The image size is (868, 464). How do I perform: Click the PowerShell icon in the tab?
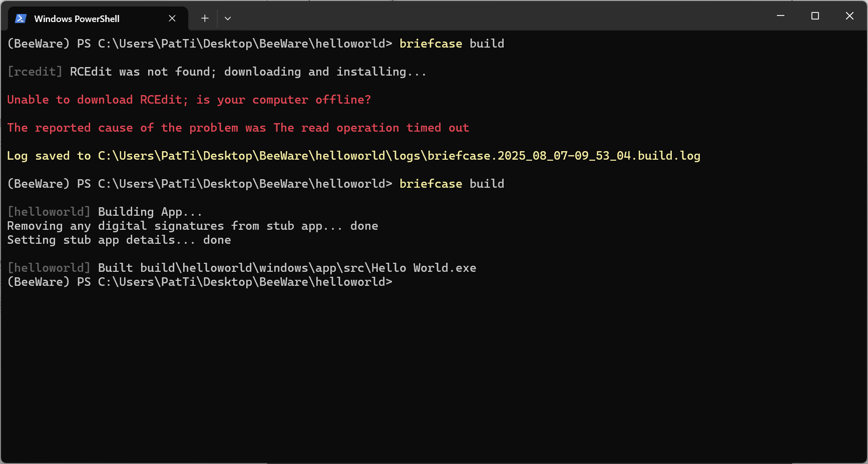pos(21,19)
